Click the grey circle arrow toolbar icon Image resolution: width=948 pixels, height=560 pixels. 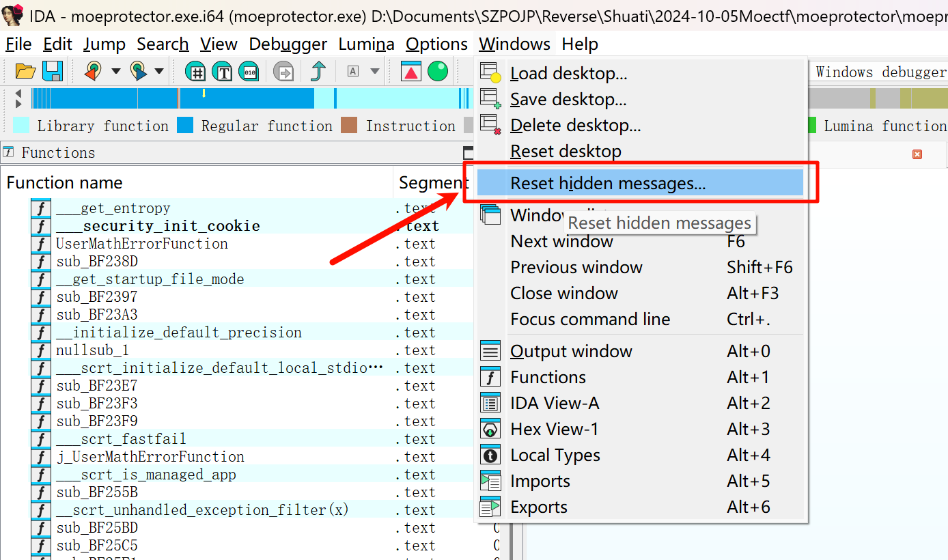click(283, 71)
